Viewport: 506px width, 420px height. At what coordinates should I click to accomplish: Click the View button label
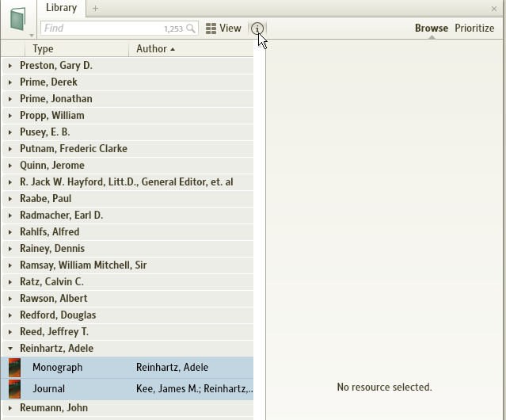click(x=230, y=28)
